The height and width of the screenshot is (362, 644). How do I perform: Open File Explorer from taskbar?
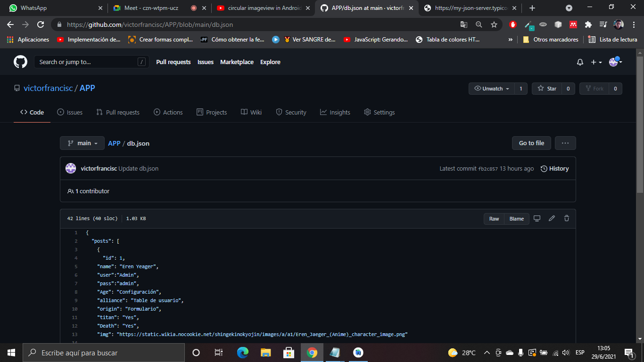[266, 353]
